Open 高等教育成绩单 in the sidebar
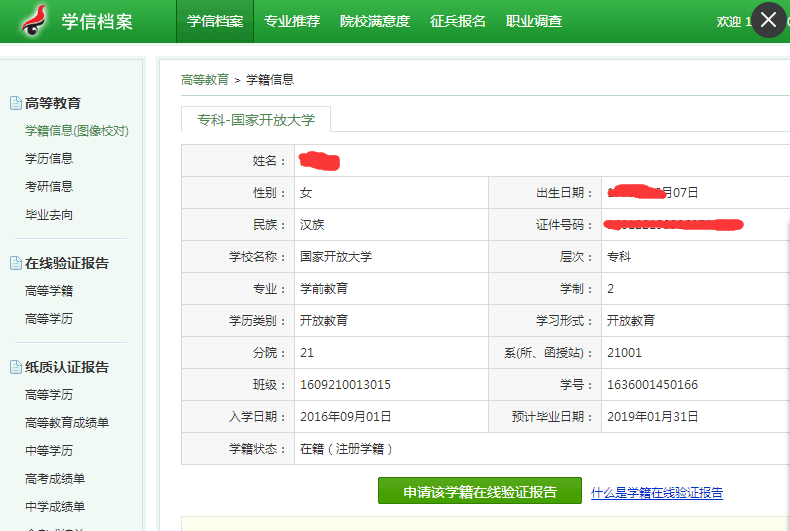This screenshot has height=531, width=790. pos(67,423)
